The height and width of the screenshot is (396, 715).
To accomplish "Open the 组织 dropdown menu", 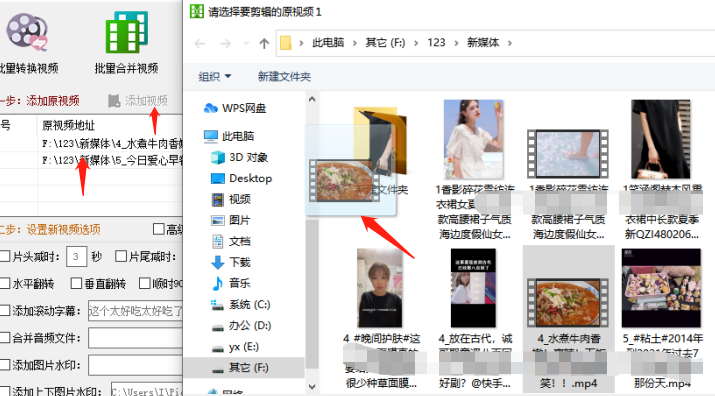I will click(214, 77).
